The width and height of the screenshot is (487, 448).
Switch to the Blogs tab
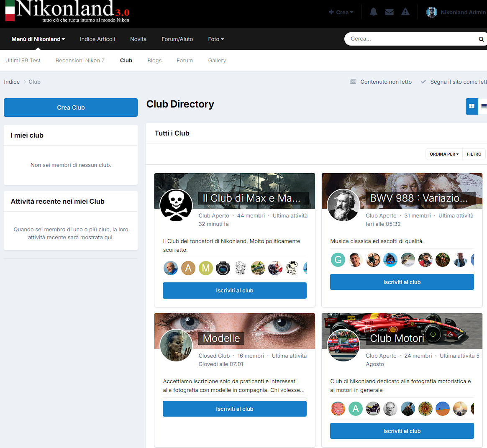coord(154,61)
